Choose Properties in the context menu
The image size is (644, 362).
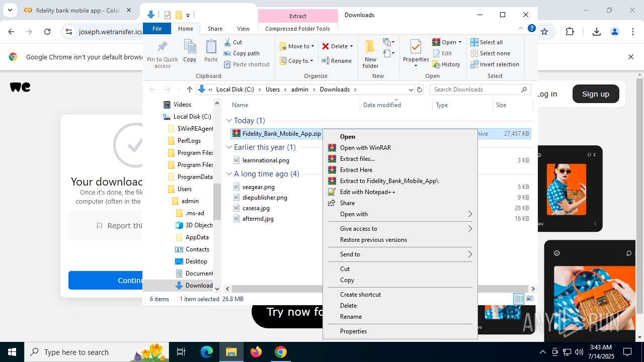400,331
